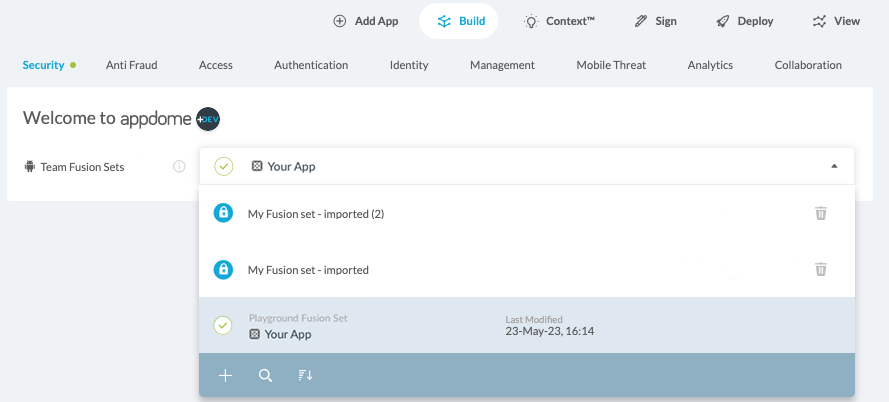This screenshot has height=402, width=889.
Task: Click the info icon beside Team Fusion Sets
Action: point(179,167)
